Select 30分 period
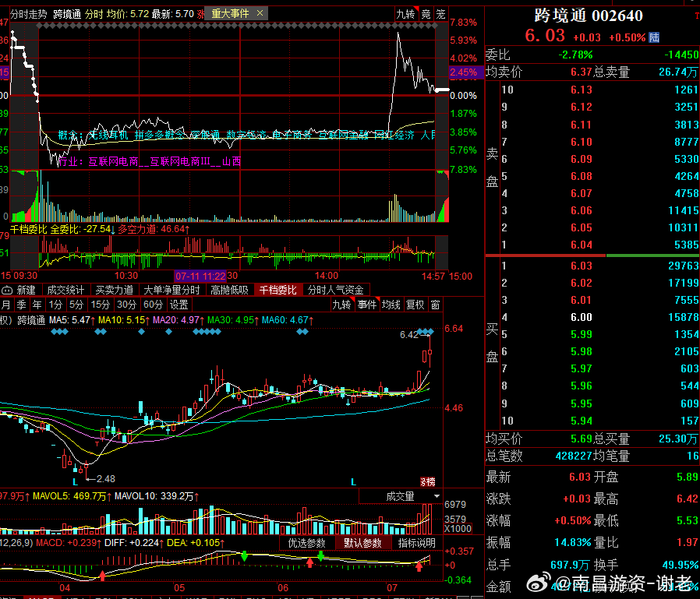700x599 pixels. coord(126,305)
